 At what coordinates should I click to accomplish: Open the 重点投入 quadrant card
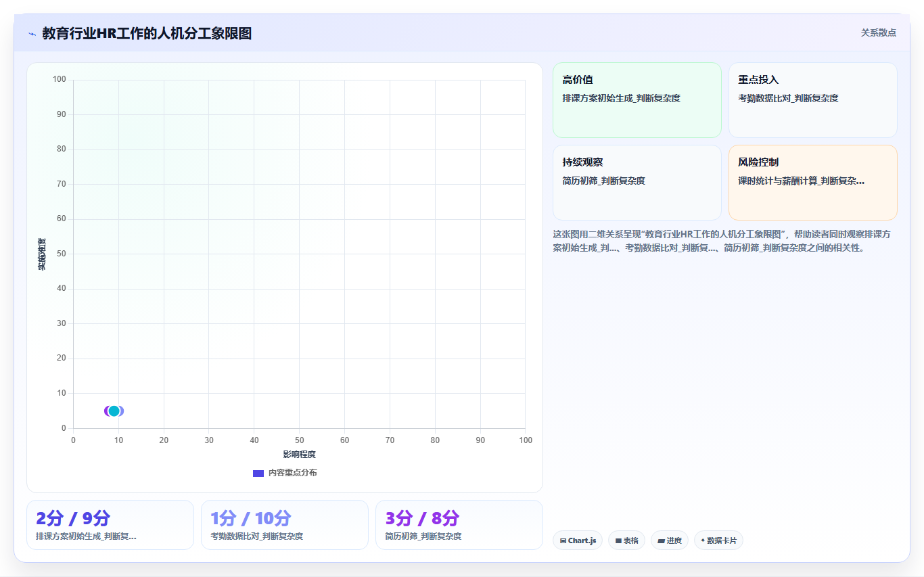(x=813, y=100)
